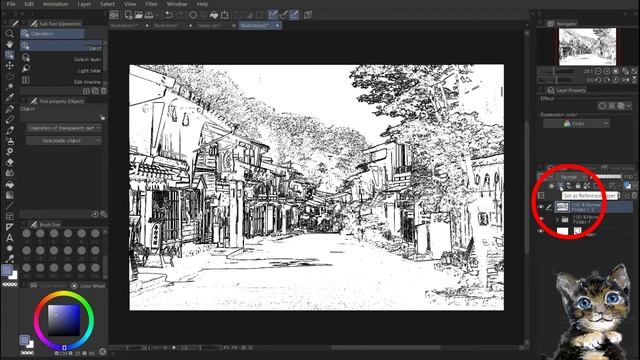Open the CLIP STUDIO launcher icon
Viewport: 640px width, 360px height.
coord(114,15)
